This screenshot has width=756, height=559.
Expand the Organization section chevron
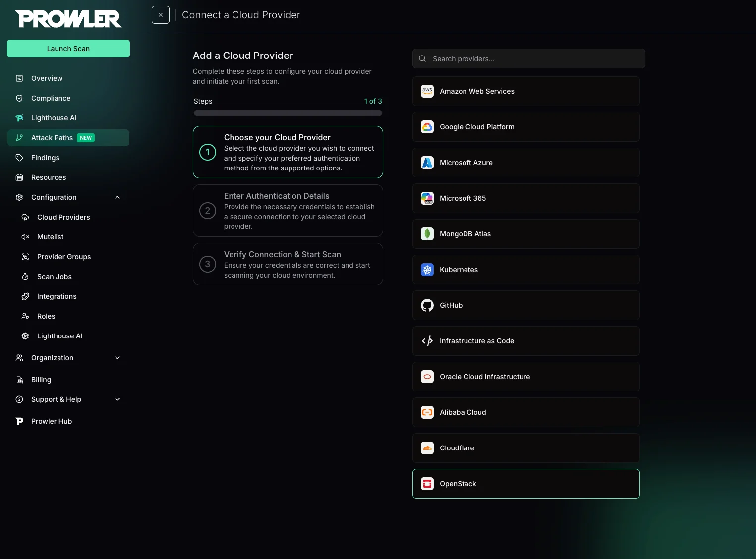(x=117, y=358)
